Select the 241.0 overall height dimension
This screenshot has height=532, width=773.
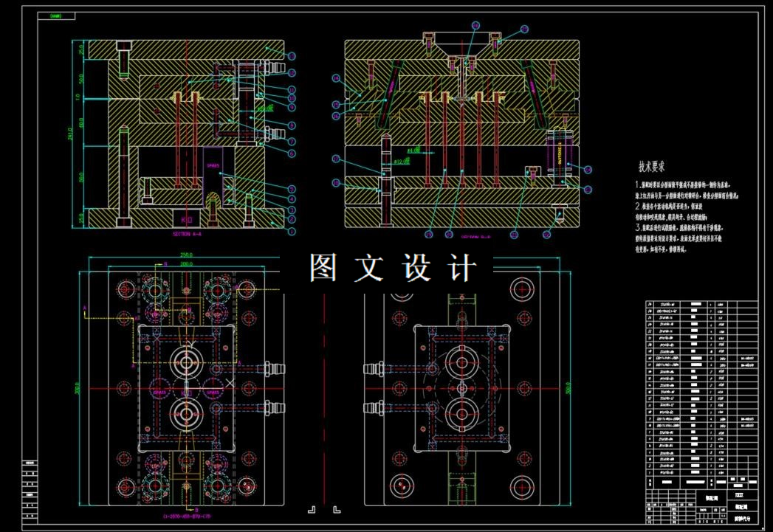[70, 134]
